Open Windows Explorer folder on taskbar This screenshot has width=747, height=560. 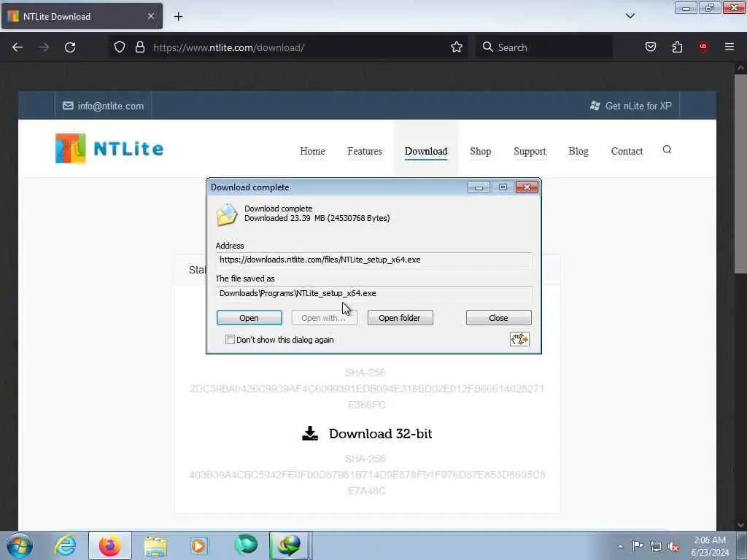tap(155, 545)
